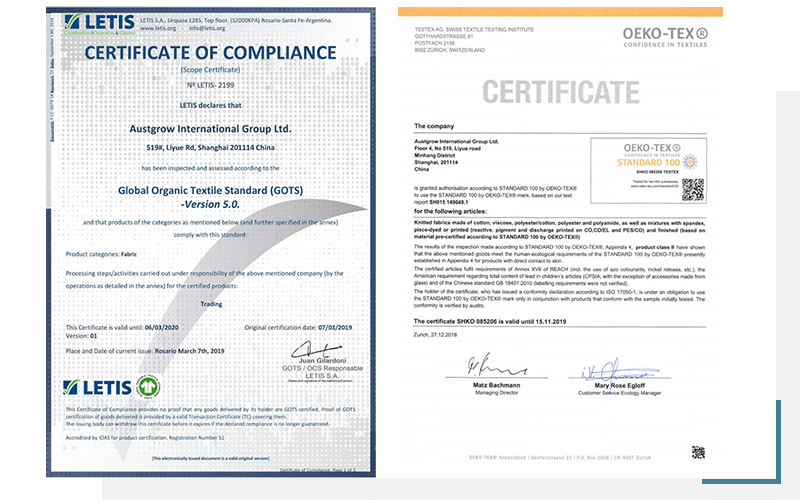
Task: Click the QR code inside the Standard 100 label
Action: (x=693, y=189)
